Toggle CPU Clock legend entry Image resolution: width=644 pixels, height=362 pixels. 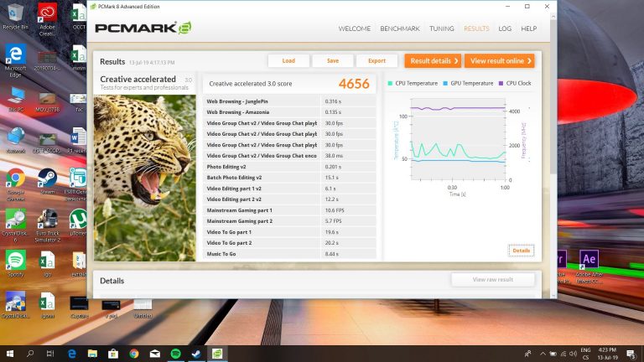[x=516, y=83]
